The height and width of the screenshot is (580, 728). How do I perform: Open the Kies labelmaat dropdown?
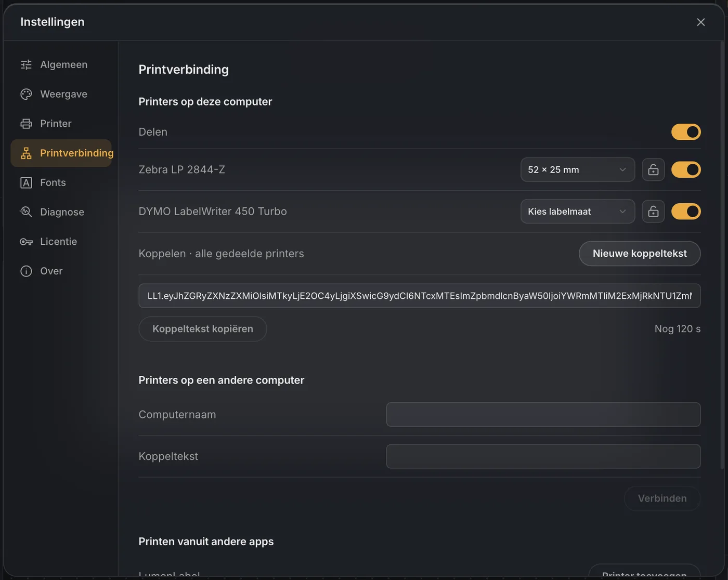tap(578, 212)
